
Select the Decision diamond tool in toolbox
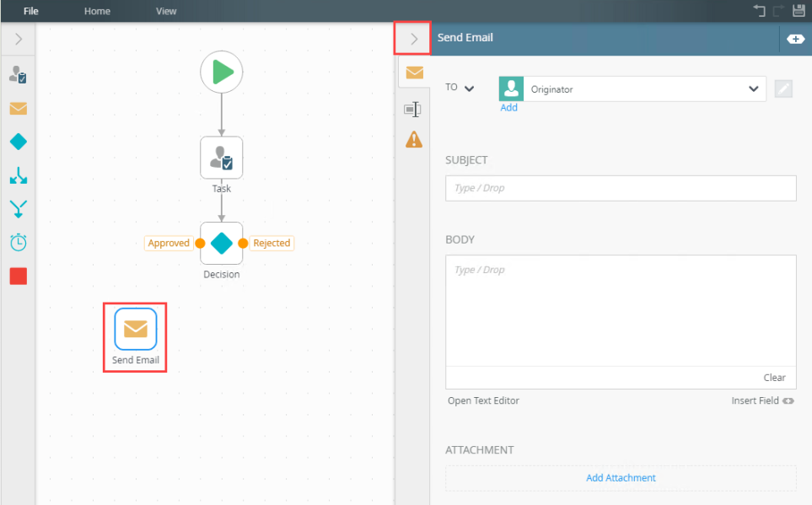tap(18, 142)
